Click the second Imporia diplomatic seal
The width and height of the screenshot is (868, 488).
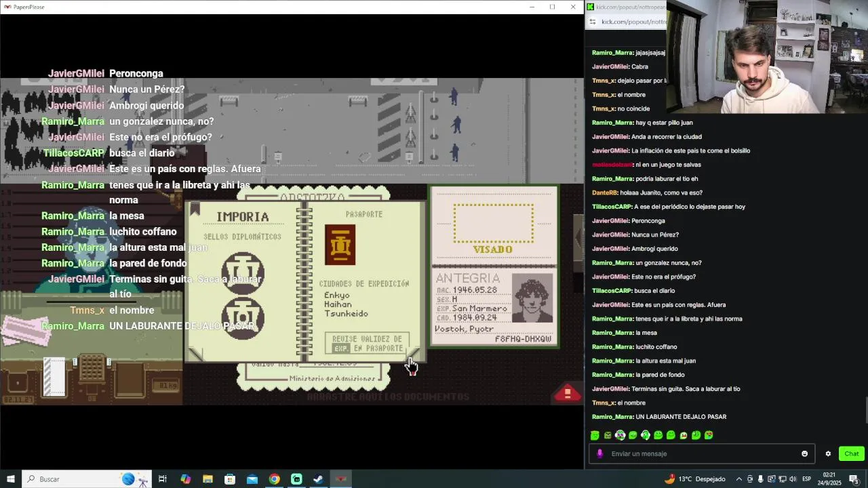[242, 317]
